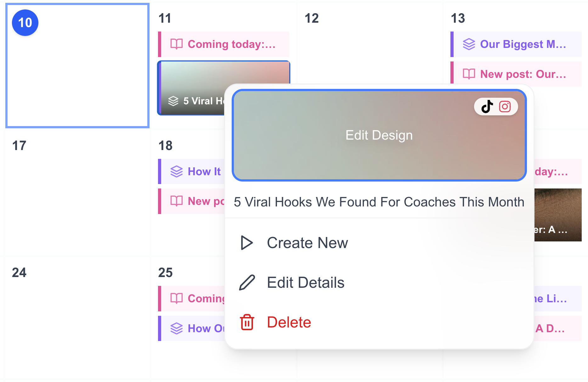Viewport: 588px width, 382px height.
Task: Open Edit Design on the post preview
Action: [379, 135]
